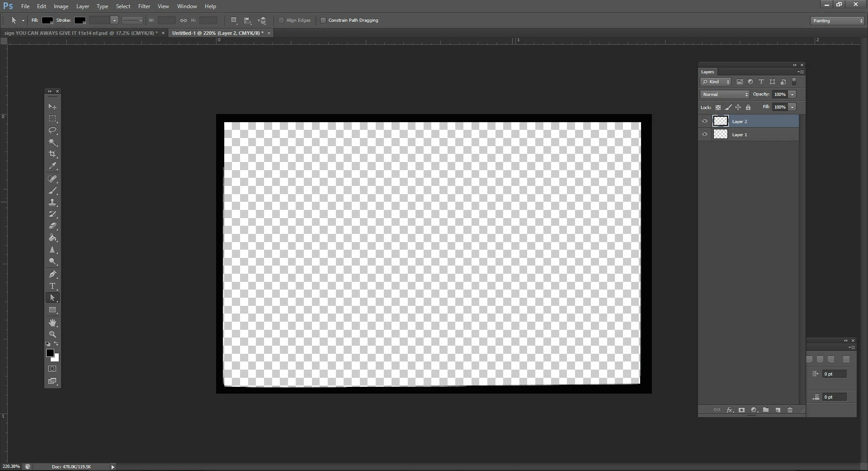The image size is (868, 471).
Task: Switch to the sign YOU CAN AWAYS GIVE IT tab
Action: point(81,33)
